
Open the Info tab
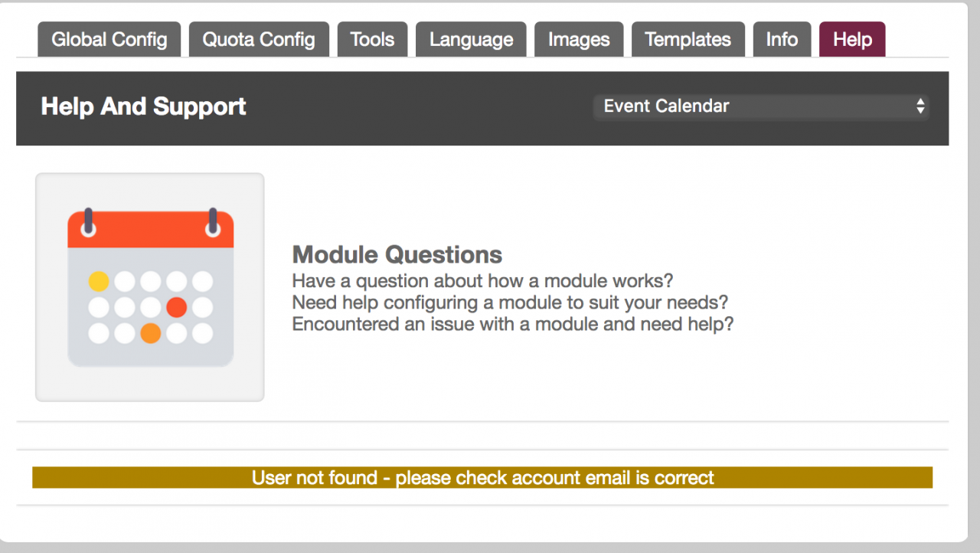[x=782, y=40]
